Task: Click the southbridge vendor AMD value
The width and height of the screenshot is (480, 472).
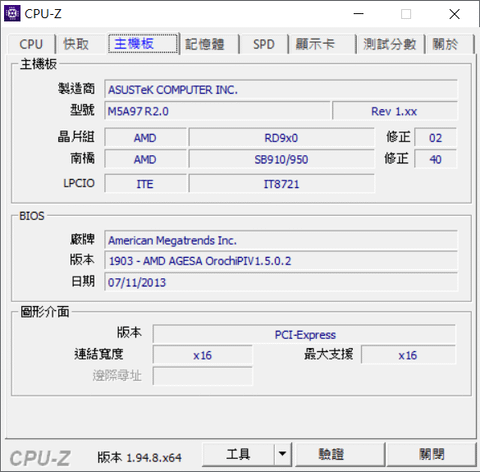Action: click(145, 159)
